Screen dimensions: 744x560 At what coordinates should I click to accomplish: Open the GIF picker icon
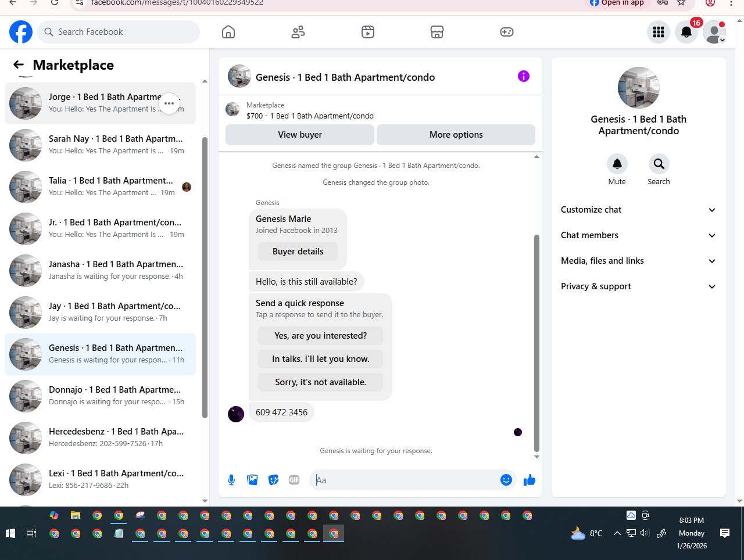coord(294,480)
